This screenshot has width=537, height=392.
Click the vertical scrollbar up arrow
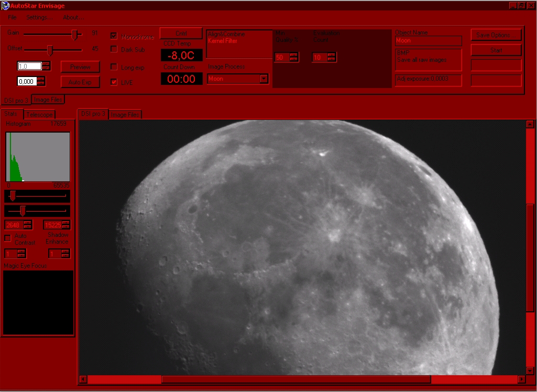click(x=530, y=124)
